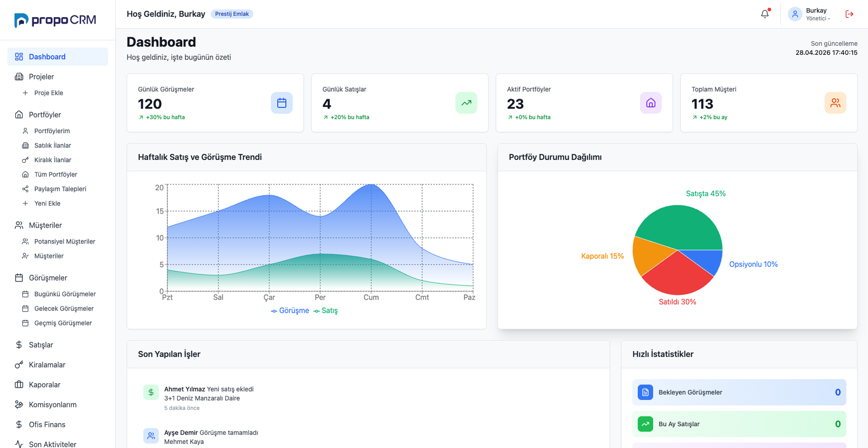Open the notifications bell

(765, 14)
